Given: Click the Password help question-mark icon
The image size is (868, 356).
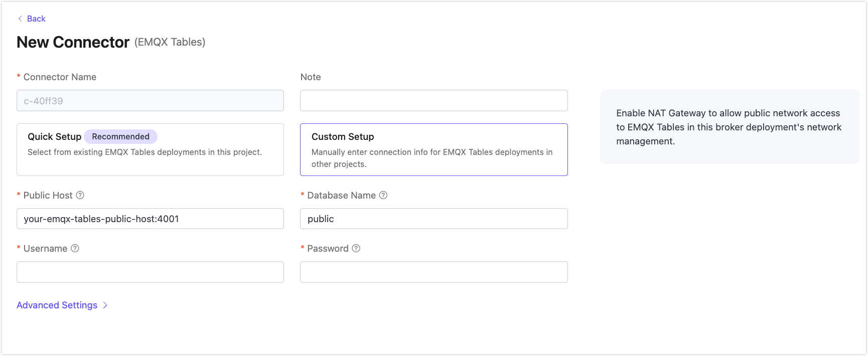Looking at the screenshot, I should (356, 248).
